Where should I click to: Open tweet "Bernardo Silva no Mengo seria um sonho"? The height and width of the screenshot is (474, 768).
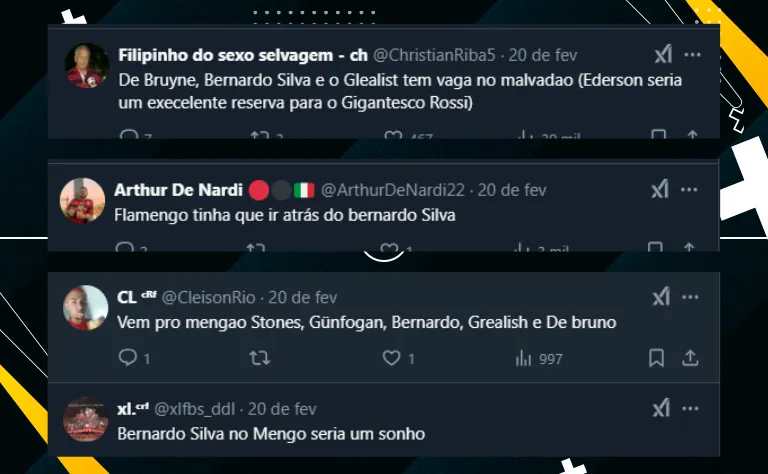(x=271, y=434)
